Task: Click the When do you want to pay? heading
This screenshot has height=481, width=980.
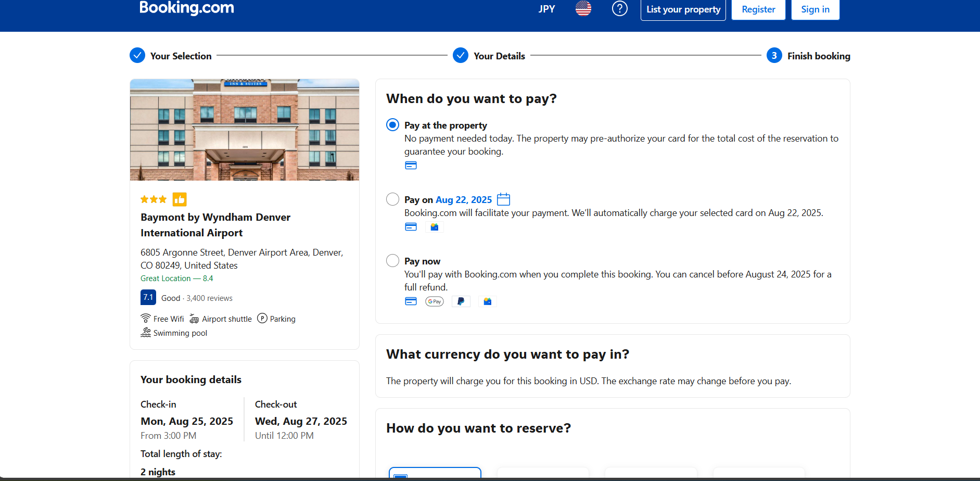Action: pos(472,99)
